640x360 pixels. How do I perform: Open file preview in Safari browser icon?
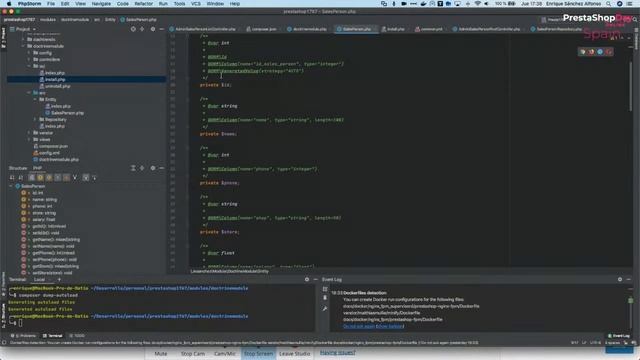(x=600, y=52)
